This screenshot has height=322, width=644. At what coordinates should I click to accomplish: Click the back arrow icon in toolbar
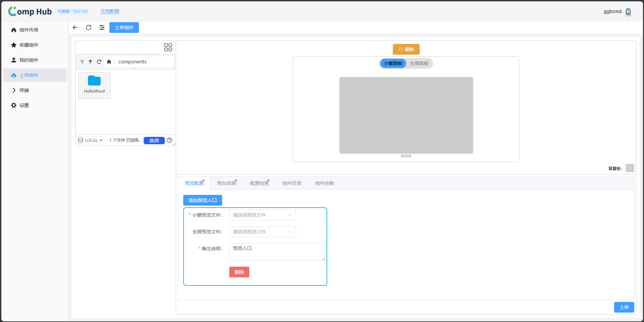coord(75,28)
